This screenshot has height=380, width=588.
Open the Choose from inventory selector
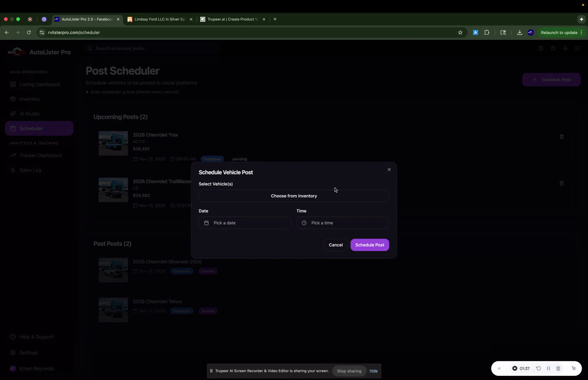294,196
